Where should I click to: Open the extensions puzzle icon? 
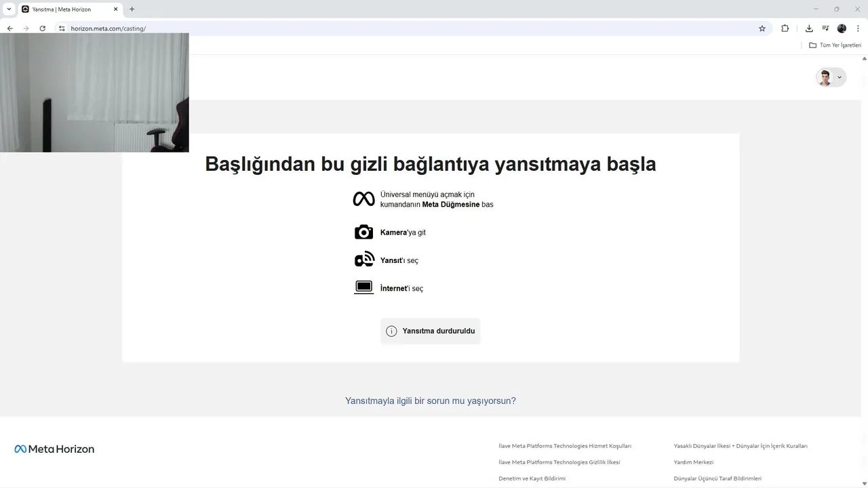(785, 28)
